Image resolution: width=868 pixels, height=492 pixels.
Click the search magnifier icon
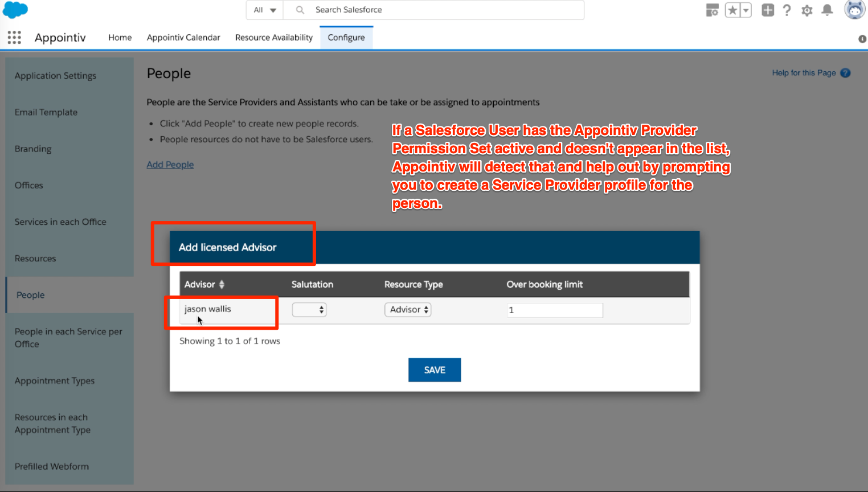click(x=300, y=10)
